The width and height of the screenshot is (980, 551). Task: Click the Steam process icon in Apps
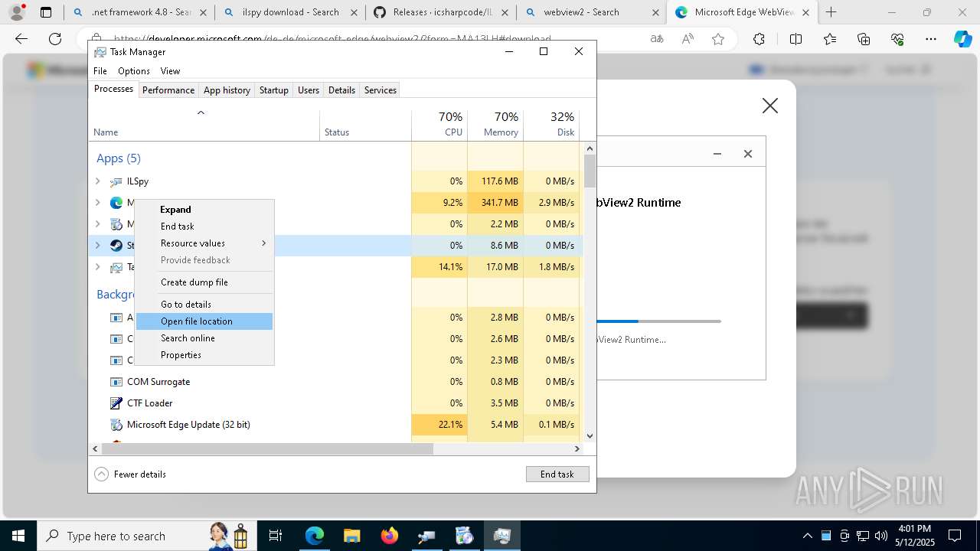[116, 246]
